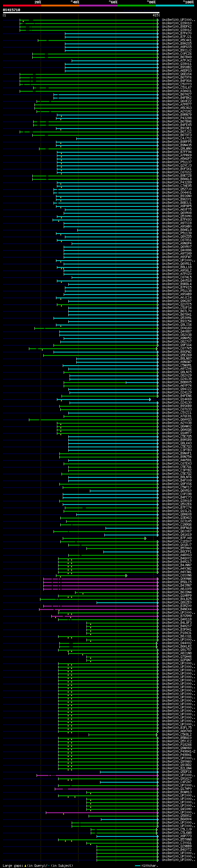The height and width of the screenshot is (868, 197).
Task: Click the cyan alignment bar for UniRef100_Q14K69
Action: point(104,399)
